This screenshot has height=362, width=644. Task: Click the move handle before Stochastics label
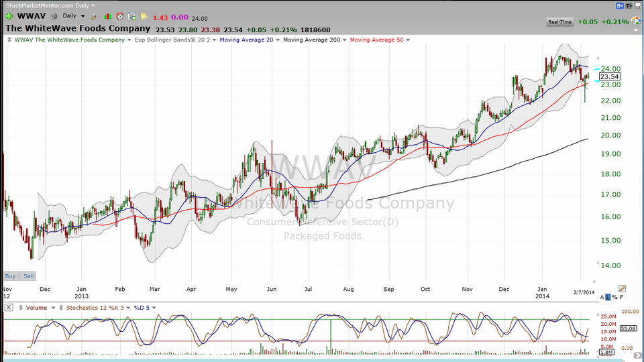(61, 308)
